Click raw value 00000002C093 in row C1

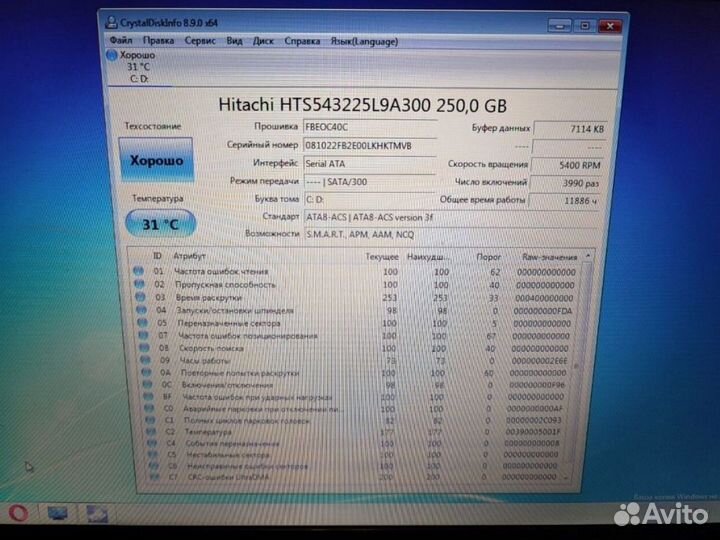(534, 420)
